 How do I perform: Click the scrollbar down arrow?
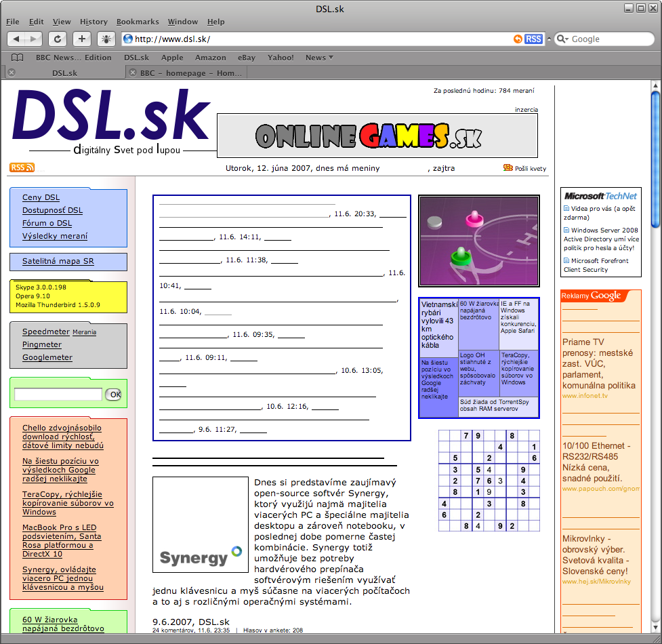point(655,628)
